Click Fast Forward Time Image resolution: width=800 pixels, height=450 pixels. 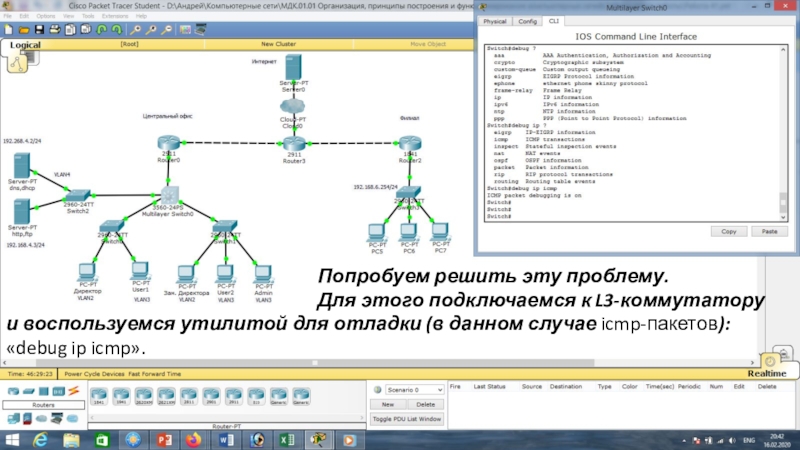155,374
